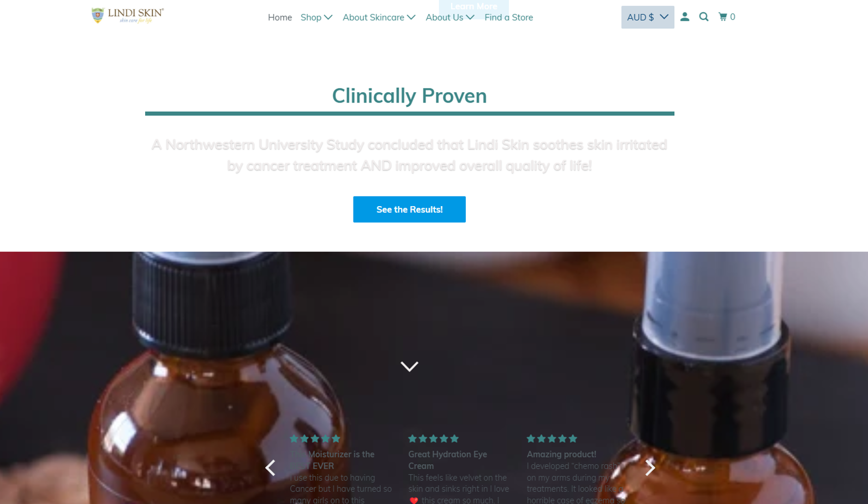Click the Clinically Proven heading

[x=409, y=95]
